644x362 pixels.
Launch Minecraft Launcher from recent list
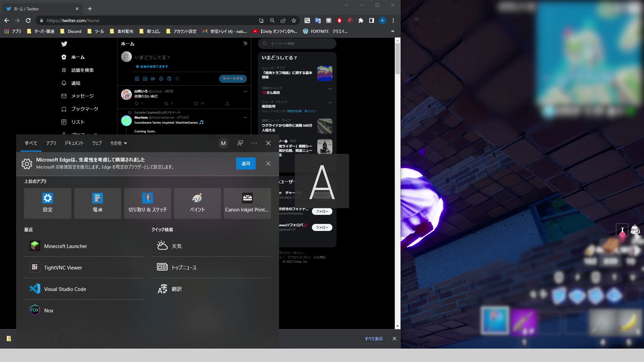pyautogui.click(x=84, y=246)
